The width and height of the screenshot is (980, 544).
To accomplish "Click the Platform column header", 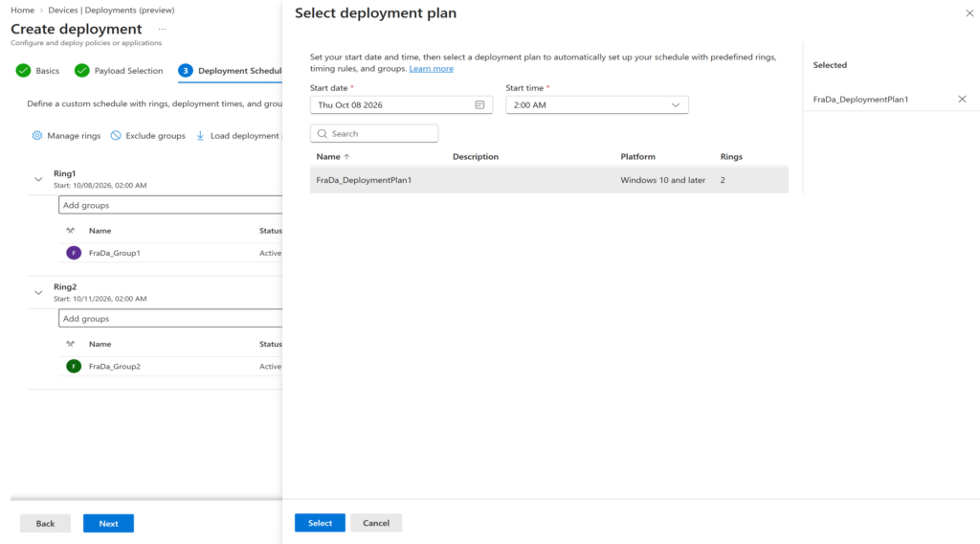I will point(637,157).
